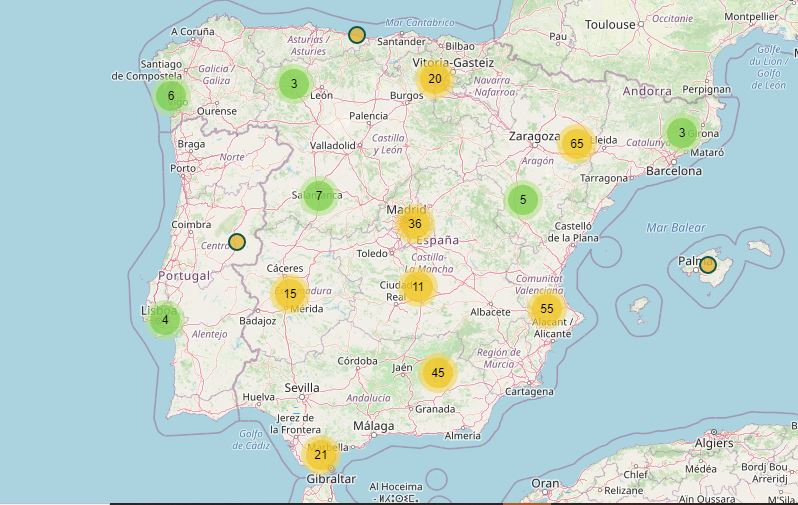Select the single marker on Palma
Image resolution: width=798 pixels, height=505 pixels.
(x=708, y=265)
